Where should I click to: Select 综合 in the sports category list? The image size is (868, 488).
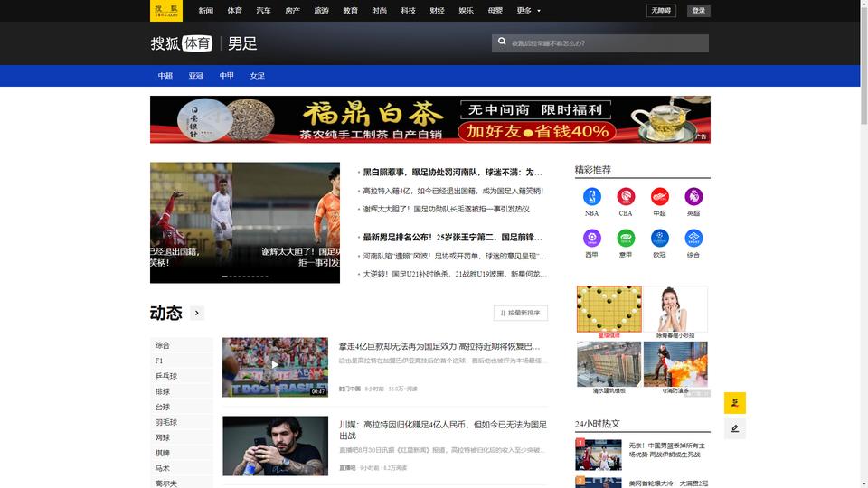[162, 345]
